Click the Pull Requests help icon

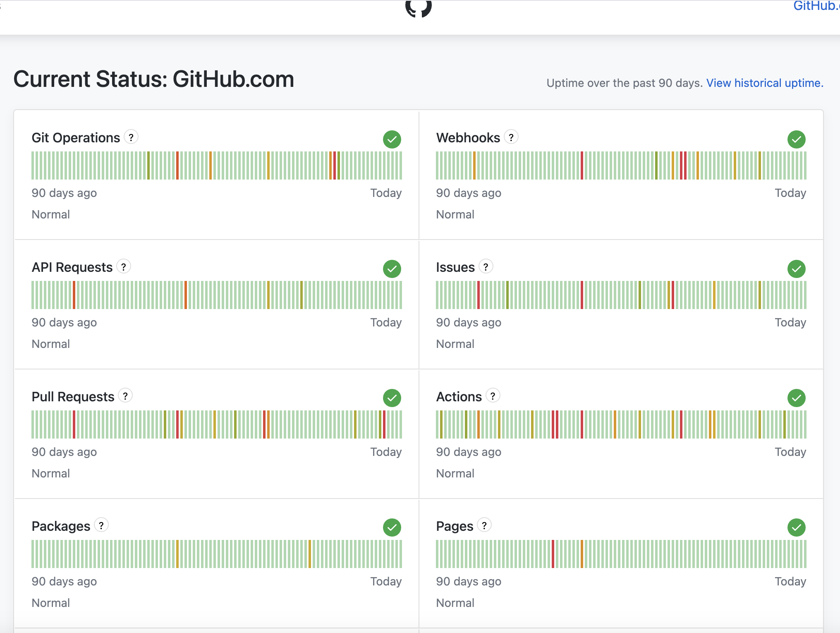(x=125, y=396)
